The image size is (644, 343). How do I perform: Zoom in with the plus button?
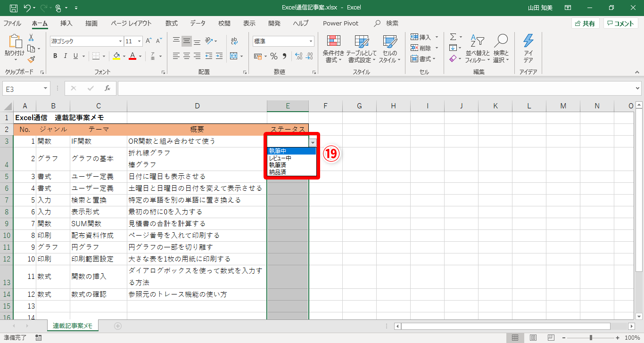pyautogui.click(x=618, y=338)
